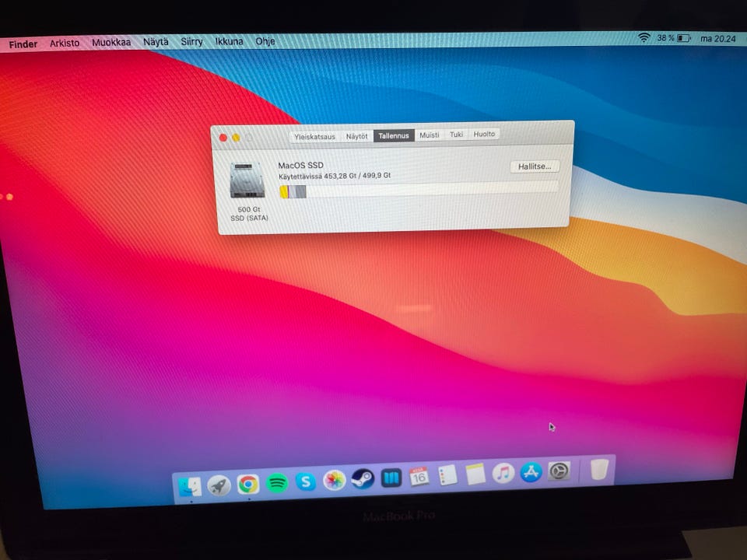Click the MacOS SSD drive icon
This screenshot has height=560, width=747.
pos(247,180)
